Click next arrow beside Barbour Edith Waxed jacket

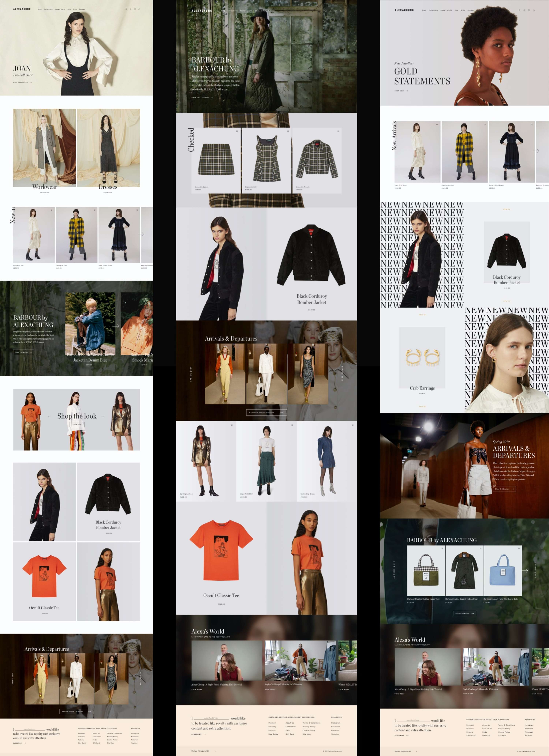pos(116,326)
